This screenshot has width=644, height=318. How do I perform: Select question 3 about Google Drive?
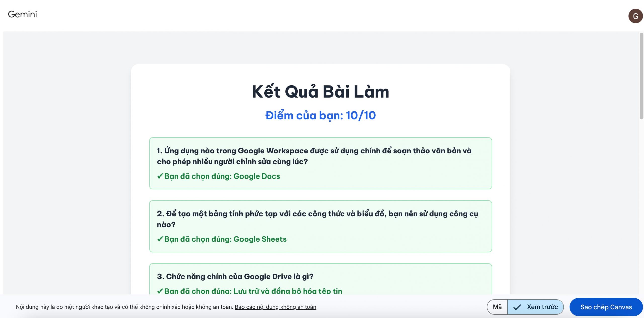pos(235,276)
